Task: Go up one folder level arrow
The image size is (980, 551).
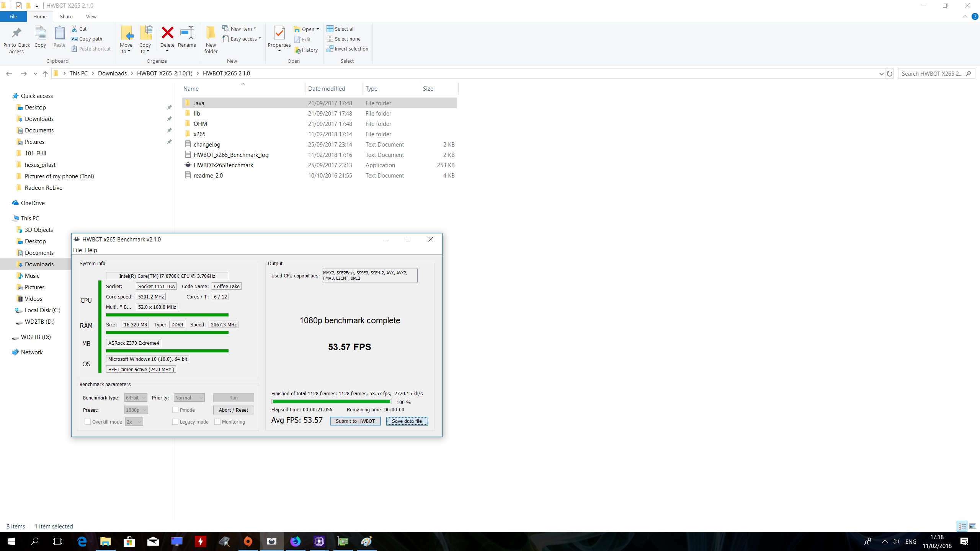Action: pyautogui.click(x=45, y=73)
